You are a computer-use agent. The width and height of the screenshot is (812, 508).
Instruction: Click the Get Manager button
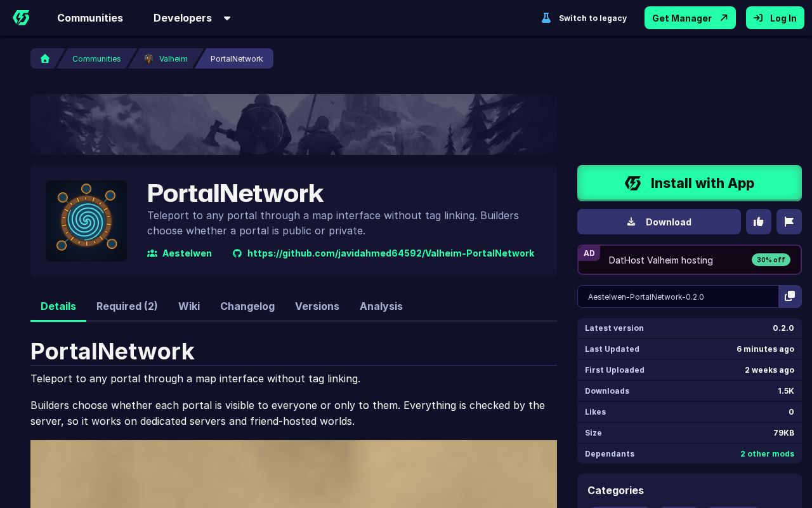(x=690, y=18)
